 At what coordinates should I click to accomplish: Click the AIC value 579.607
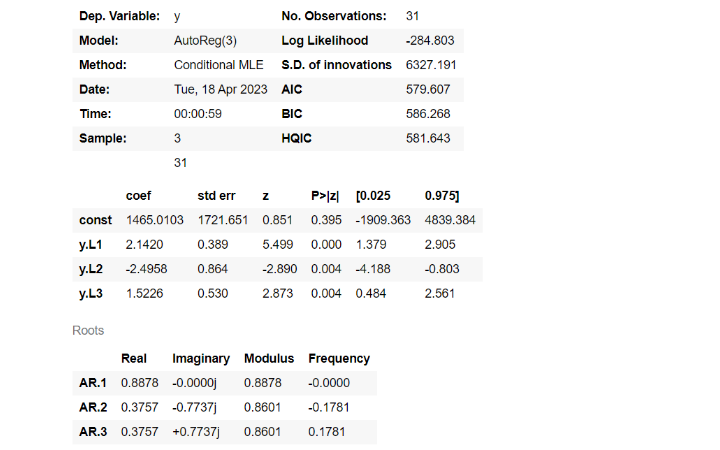click(428, 89)
